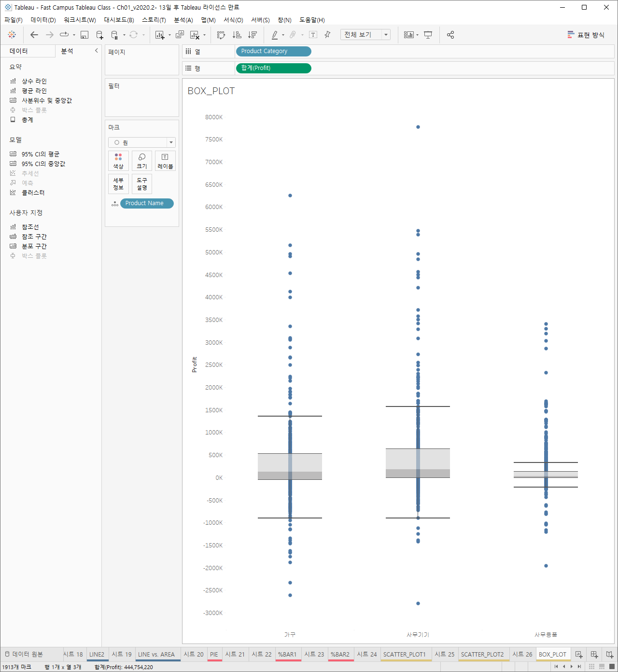Select 클러스터 model item
Viewport: 618px width, 672px height.
click(33, 193)
